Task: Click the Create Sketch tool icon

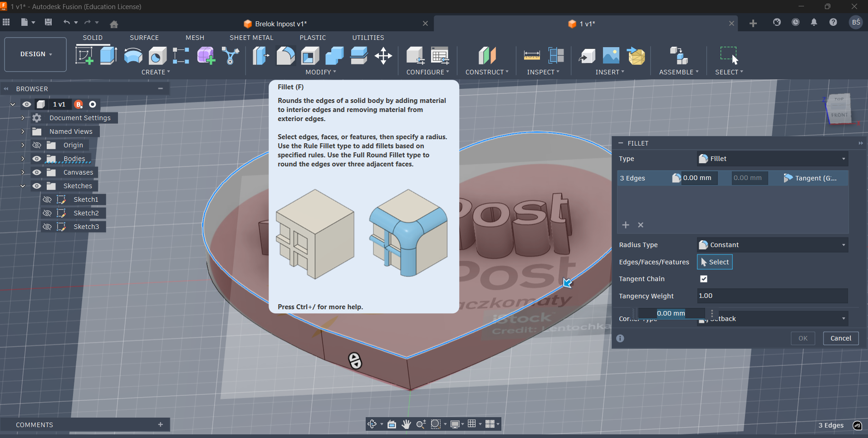Action: [84, 56]
